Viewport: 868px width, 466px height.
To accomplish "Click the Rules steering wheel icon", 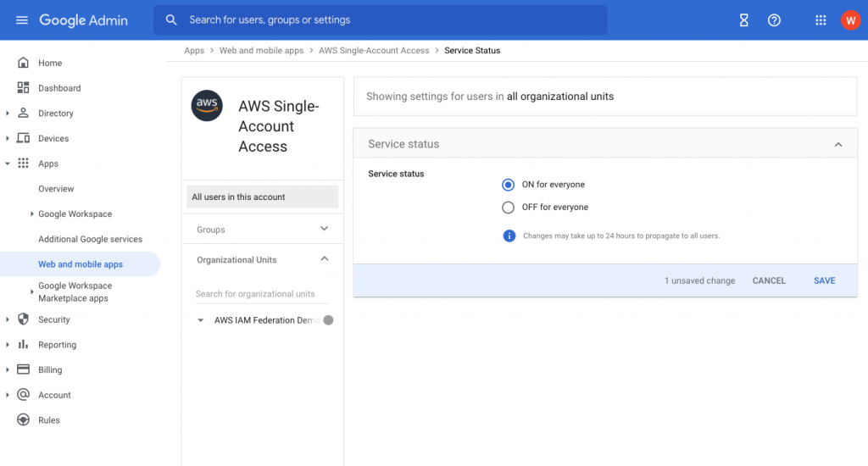I will click(23, 419).
